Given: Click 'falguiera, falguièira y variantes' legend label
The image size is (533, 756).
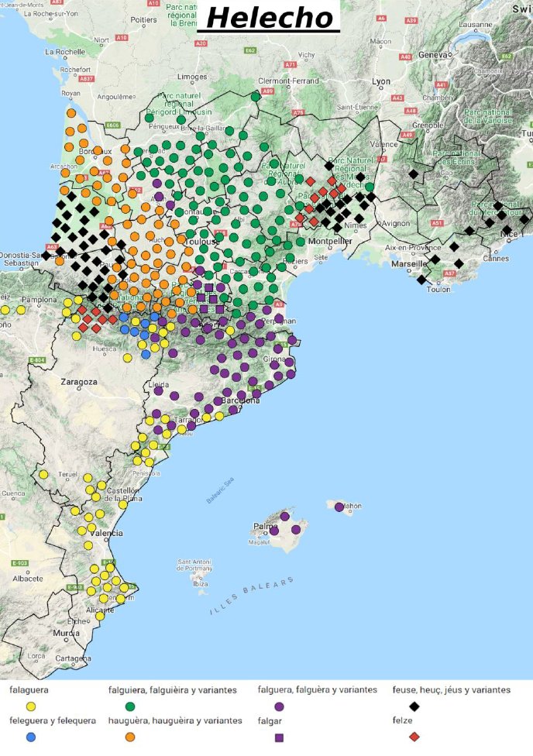Looking at the screenshot, I should point(173,690).
